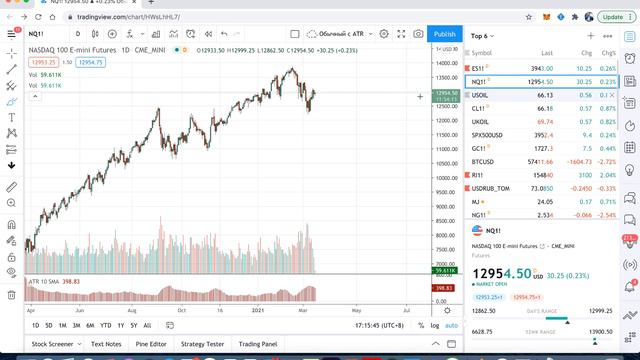Open the Top 6 watchlist dropdown

(x=482, y=36)
